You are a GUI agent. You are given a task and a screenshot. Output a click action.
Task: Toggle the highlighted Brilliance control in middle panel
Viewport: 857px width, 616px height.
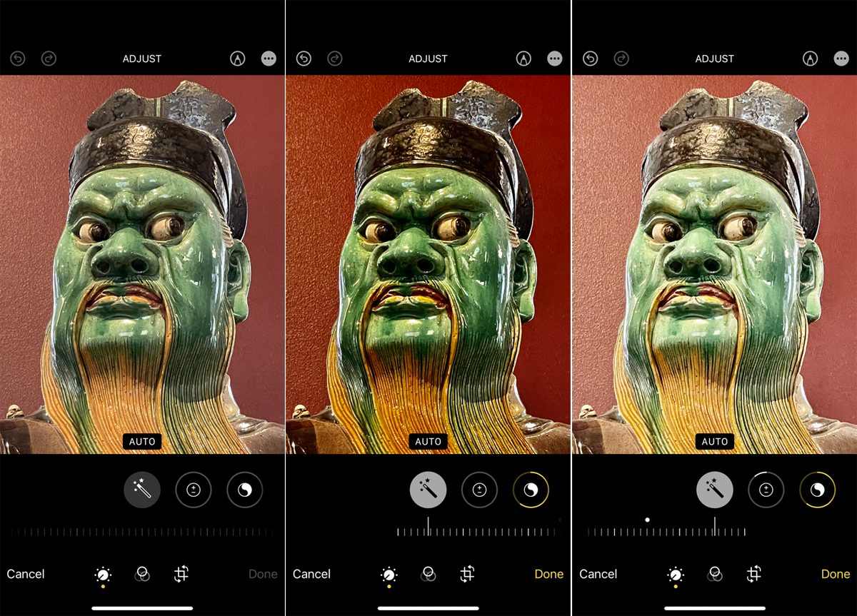click(531, 490)
